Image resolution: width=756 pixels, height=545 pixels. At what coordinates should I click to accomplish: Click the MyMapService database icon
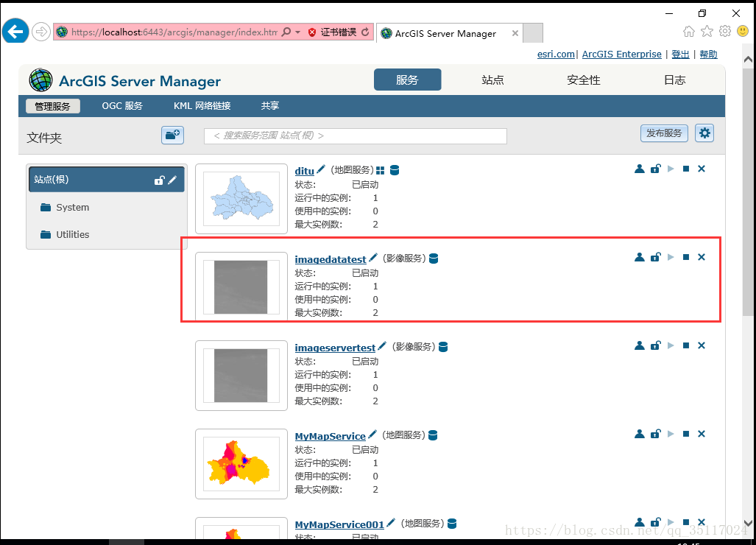[433, 435]
